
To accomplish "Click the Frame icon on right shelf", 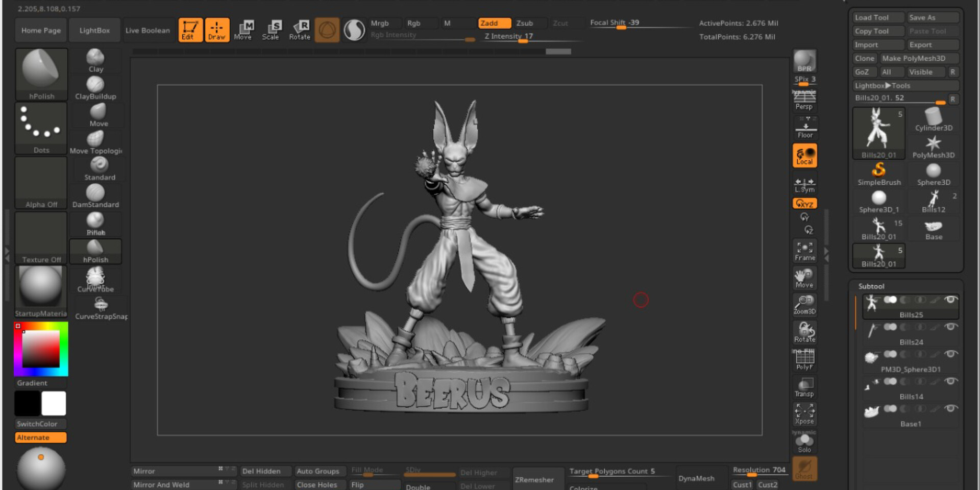I will [x=804, y=250].
